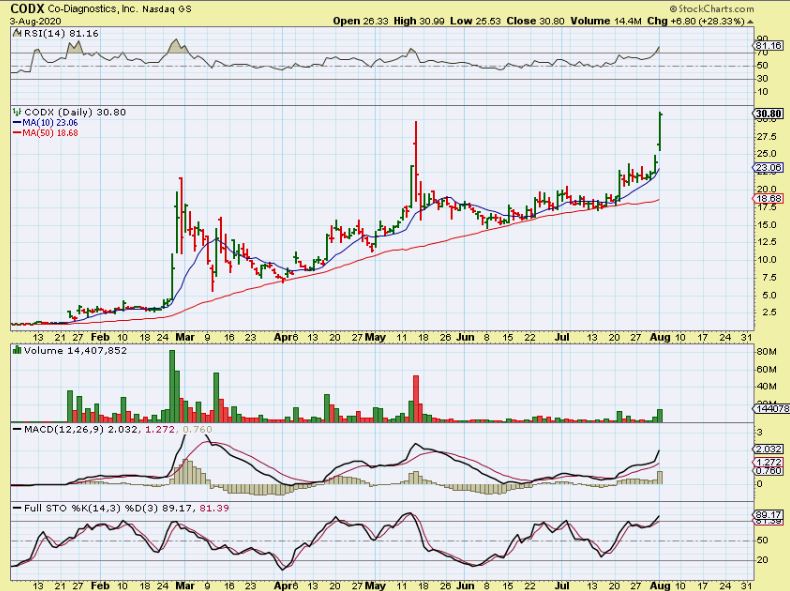Click the blue MA(10) line swatch
This screenshot has width=790, height=591.
[x=17, y=123]
